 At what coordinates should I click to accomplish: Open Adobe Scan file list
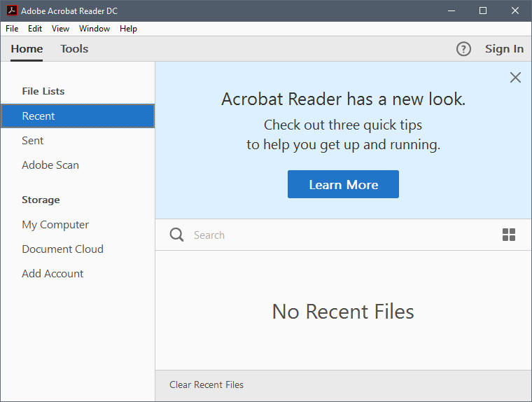tap(50, 165)
